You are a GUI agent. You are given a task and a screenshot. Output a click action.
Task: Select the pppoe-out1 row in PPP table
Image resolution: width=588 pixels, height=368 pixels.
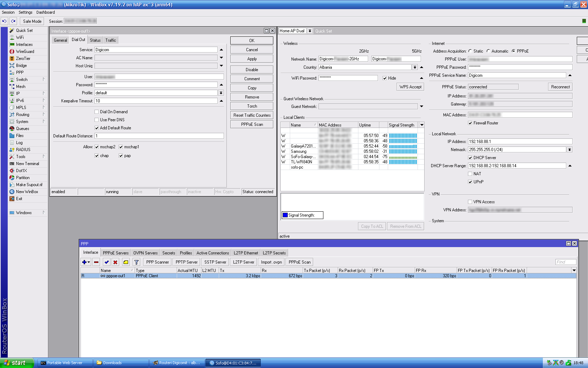pos(328,276)
